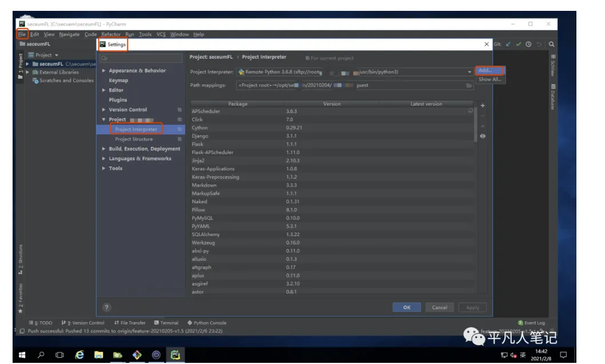
Task: Select Add... from interpreter popup
Action: tap(489, 70)
